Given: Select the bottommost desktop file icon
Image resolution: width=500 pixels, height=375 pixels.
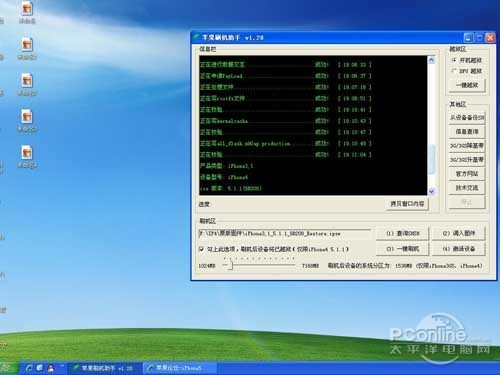Looking at the screenshot, I should click(x=27, y=153).
